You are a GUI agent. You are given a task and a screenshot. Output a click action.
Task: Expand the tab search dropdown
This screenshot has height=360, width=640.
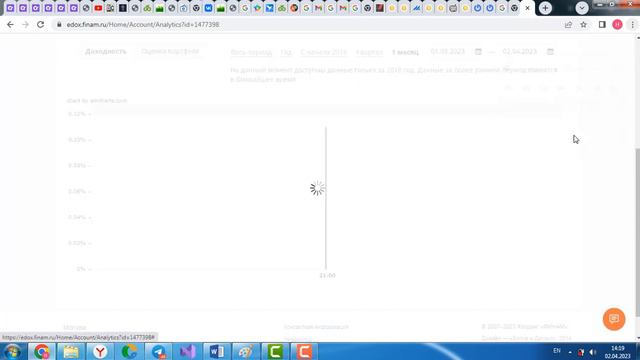click(x=582, y=8)
